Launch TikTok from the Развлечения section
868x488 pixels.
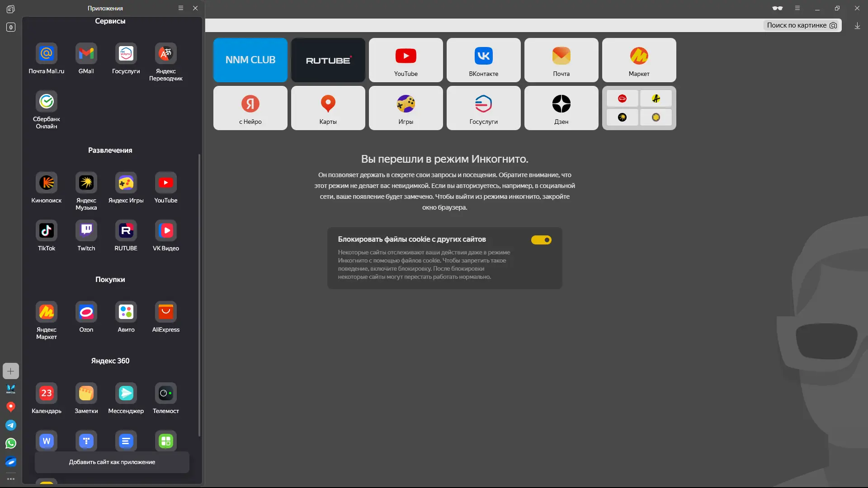[x=47, y=231]
